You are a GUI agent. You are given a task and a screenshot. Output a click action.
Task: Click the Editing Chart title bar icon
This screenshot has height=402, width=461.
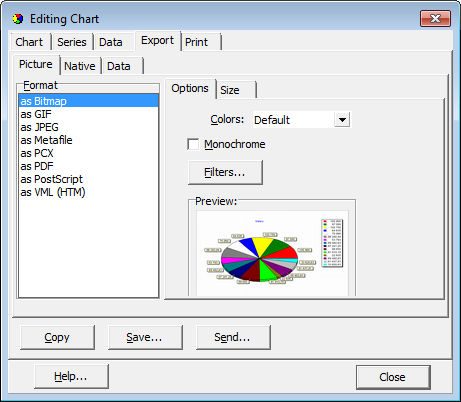[18, 19]
